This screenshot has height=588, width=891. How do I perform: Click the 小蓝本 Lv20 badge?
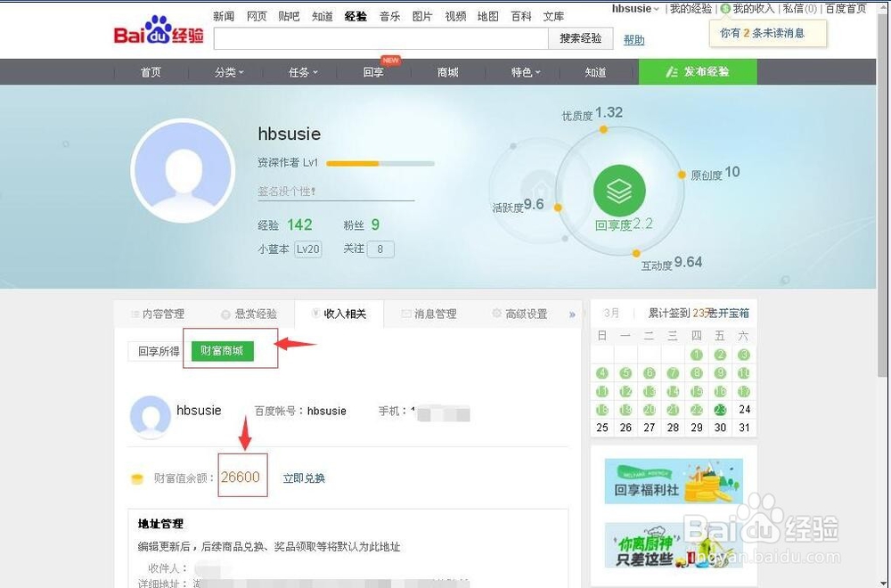307,249
